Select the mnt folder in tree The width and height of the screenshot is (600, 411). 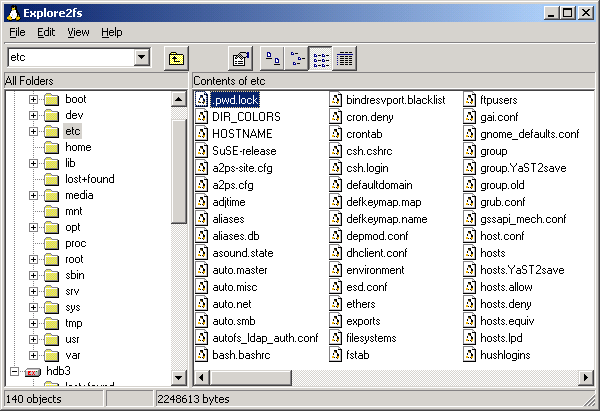pyautogui.click(x=73, y=211)
